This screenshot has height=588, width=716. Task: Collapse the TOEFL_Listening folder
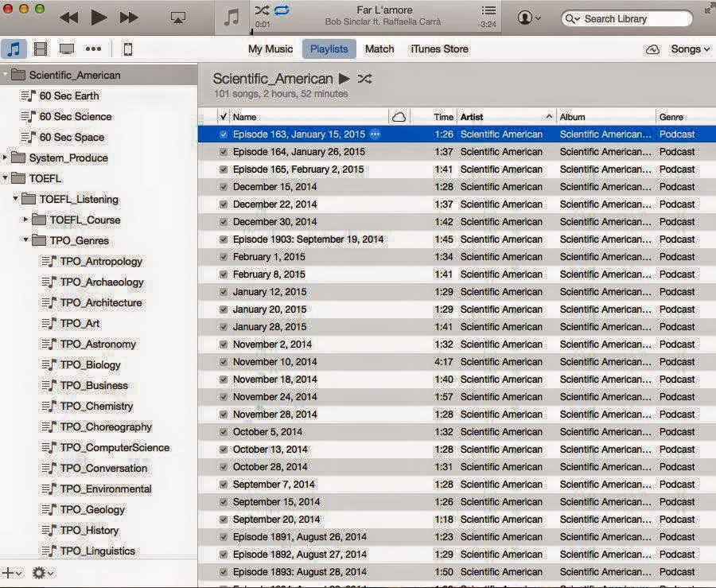[16, 199]
